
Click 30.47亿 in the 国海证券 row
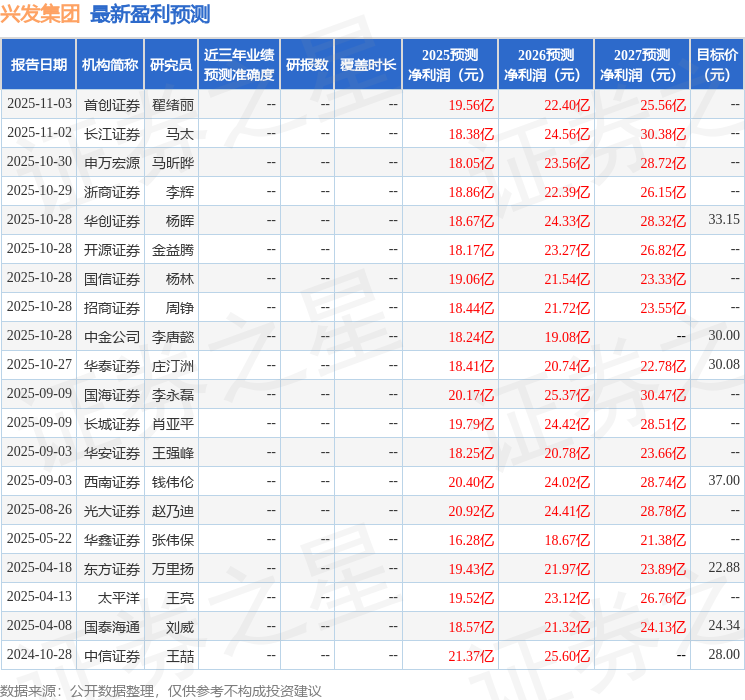[x=663, y=395]
